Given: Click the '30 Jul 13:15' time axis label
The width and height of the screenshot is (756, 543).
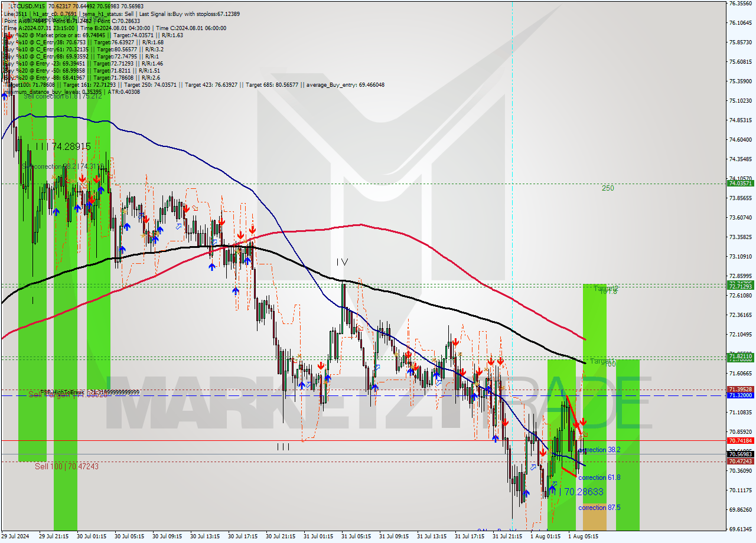Looking at the screenshot, I should pos(205,537).
